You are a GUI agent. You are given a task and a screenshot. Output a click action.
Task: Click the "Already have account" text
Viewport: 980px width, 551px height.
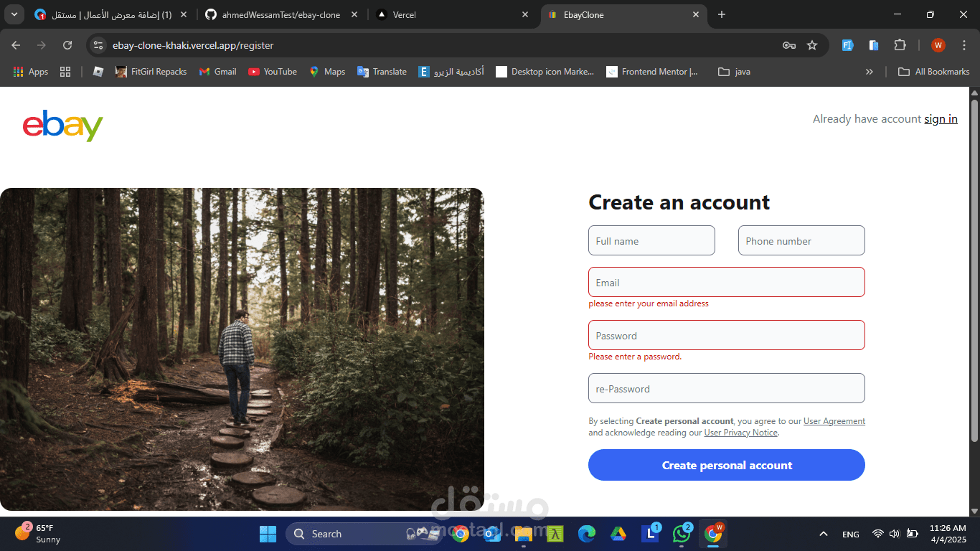(867, 119)
